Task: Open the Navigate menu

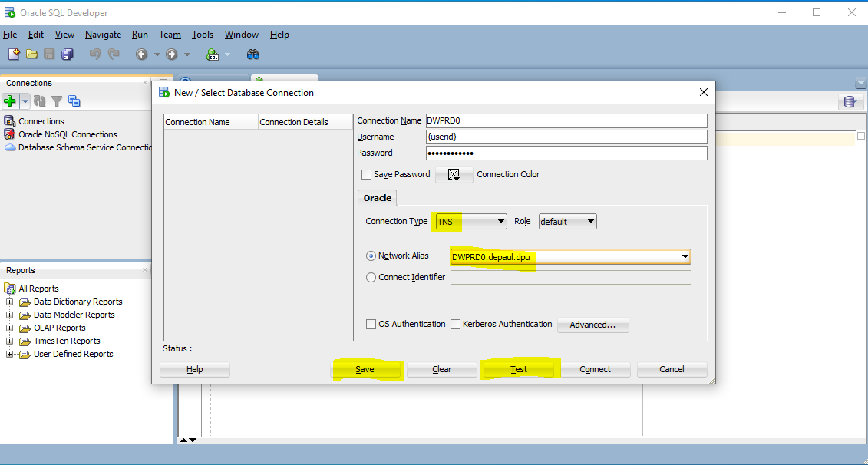Action: (x=103, y=35)
